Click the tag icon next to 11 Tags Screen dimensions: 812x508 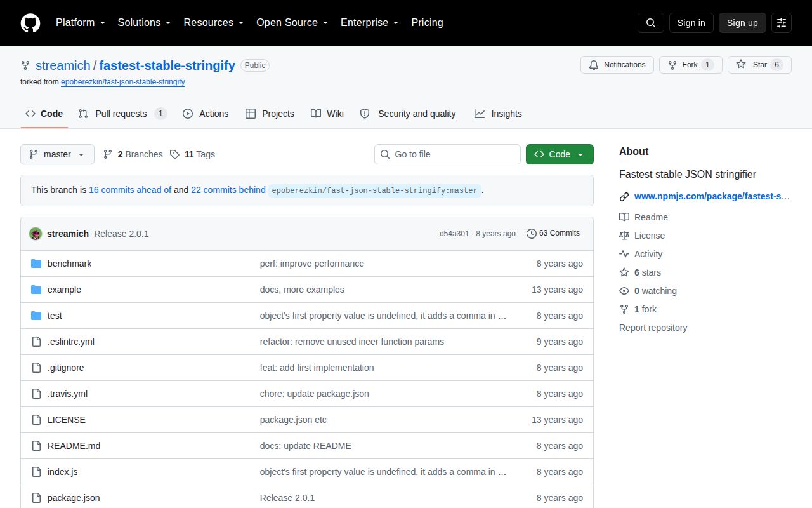coord(174,154)
